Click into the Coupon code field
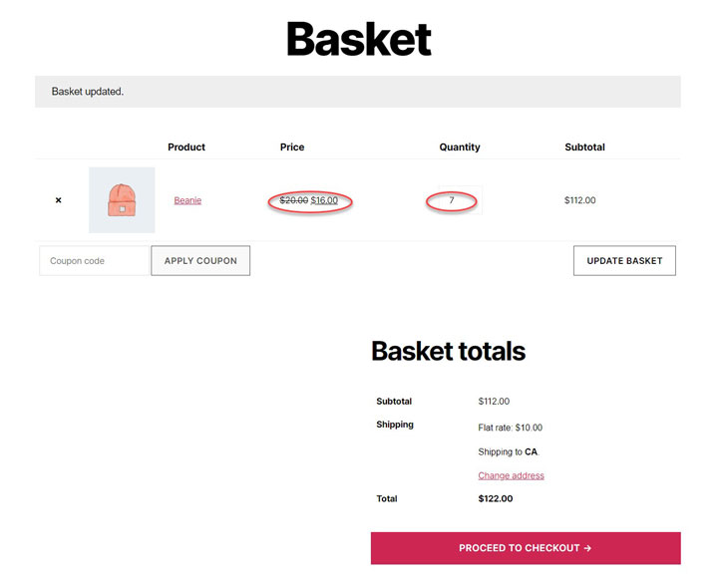Screen dimensions: 728x578 95,261
